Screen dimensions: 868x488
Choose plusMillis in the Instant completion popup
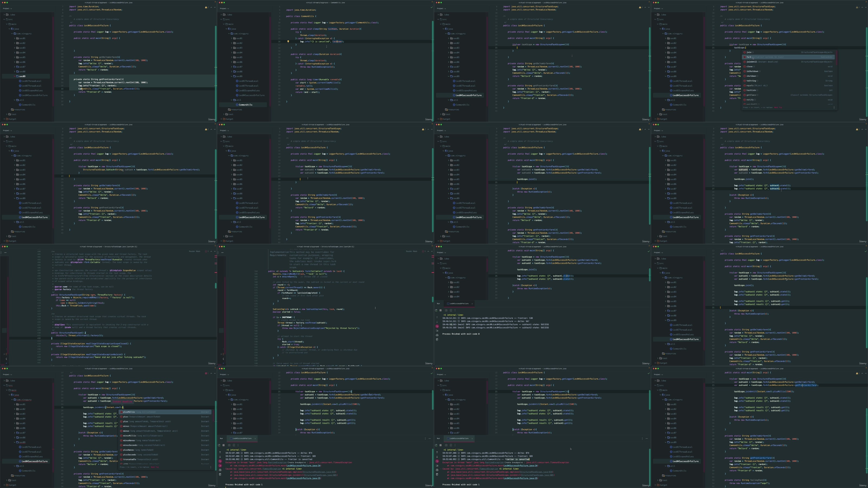point(165,412)
